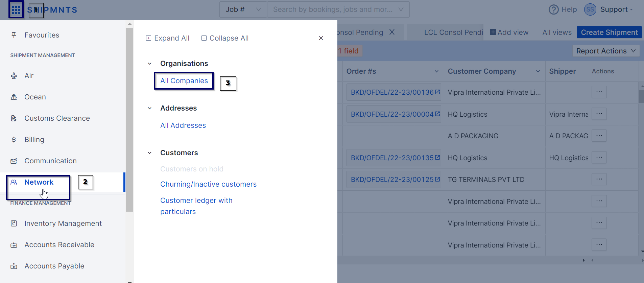
Task: Open external link icon for BKD/OFDEL/22-23/00135
Action: (x=437, y=158)
